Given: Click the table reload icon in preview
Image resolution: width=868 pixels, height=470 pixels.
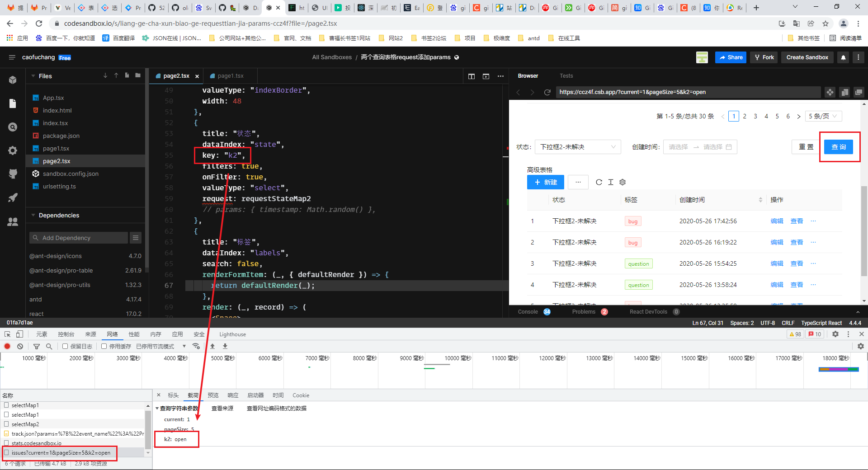Looking at the screenshot, I should click(599, 182).
